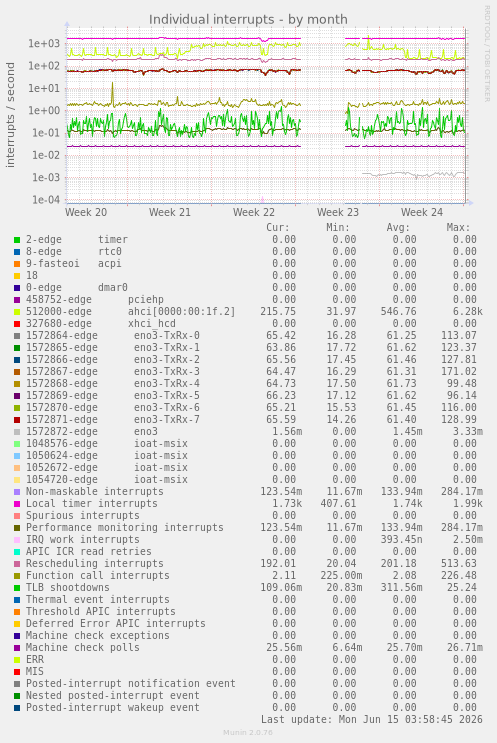Click the Last update timestamp text
This screenshot has width=497, height=743.
[371, 720]
